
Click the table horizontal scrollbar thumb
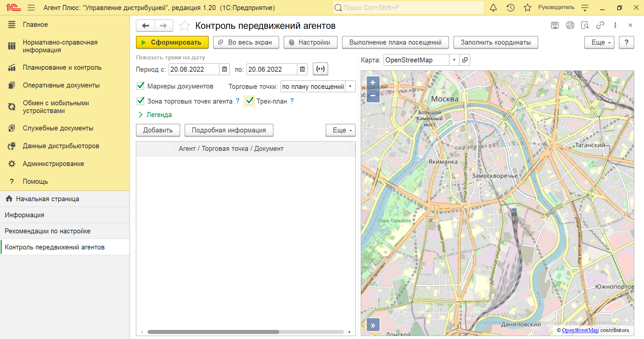coord(213,332)
